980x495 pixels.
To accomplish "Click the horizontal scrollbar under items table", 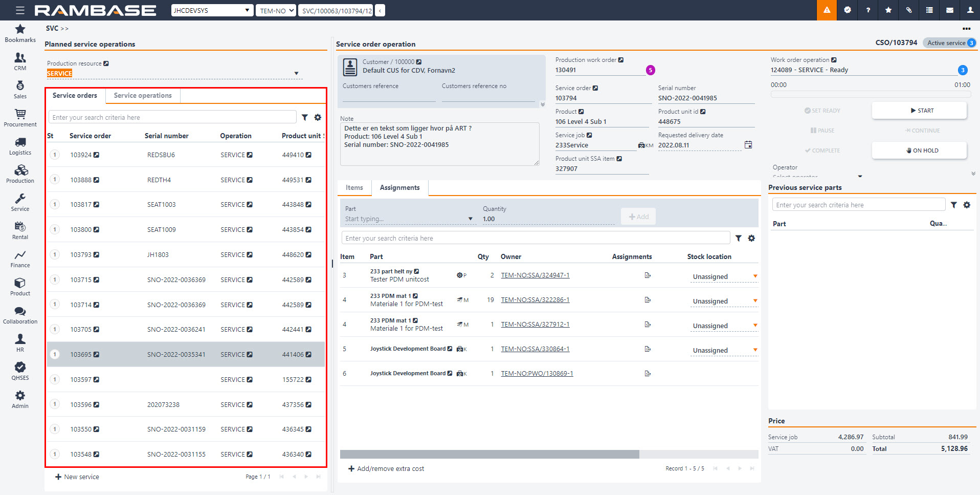I will tap(489, 455).
